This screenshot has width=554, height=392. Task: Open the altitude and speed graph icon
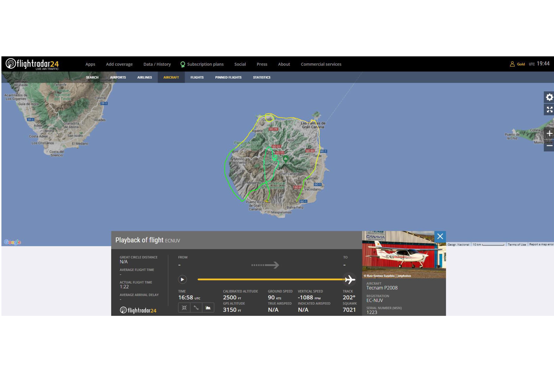click(208, 307)
